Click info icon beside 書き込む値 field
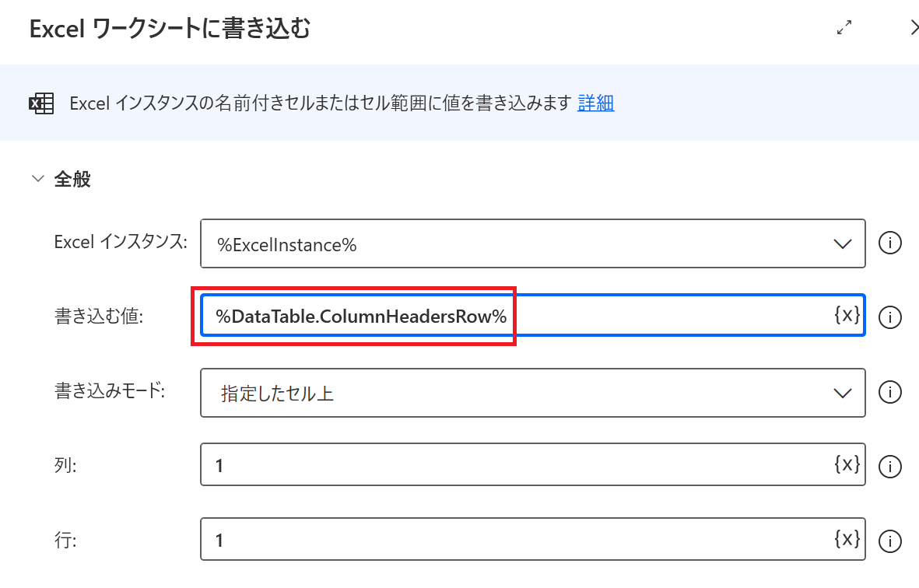Screen dimensions: 919x588 889,317
